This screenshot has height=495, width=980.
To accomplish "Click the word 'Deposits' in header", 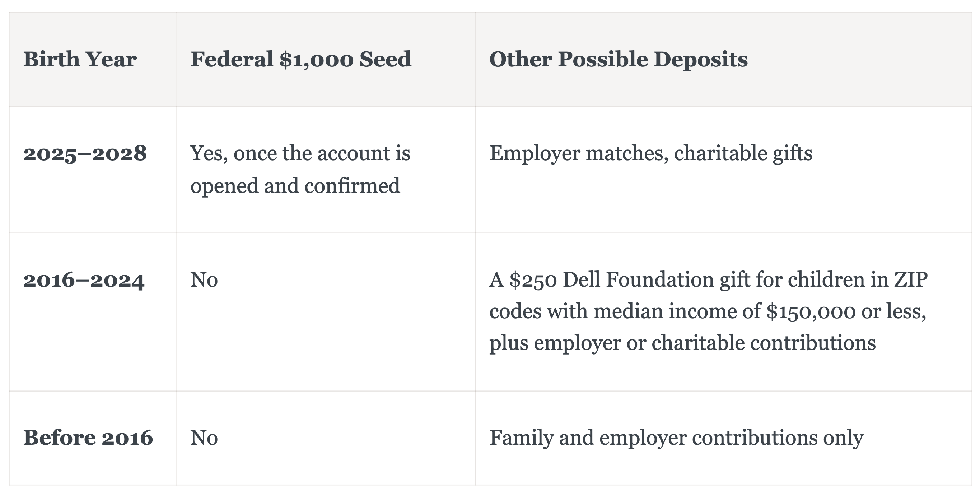I will pyautogui.click(x=701, y=59).
